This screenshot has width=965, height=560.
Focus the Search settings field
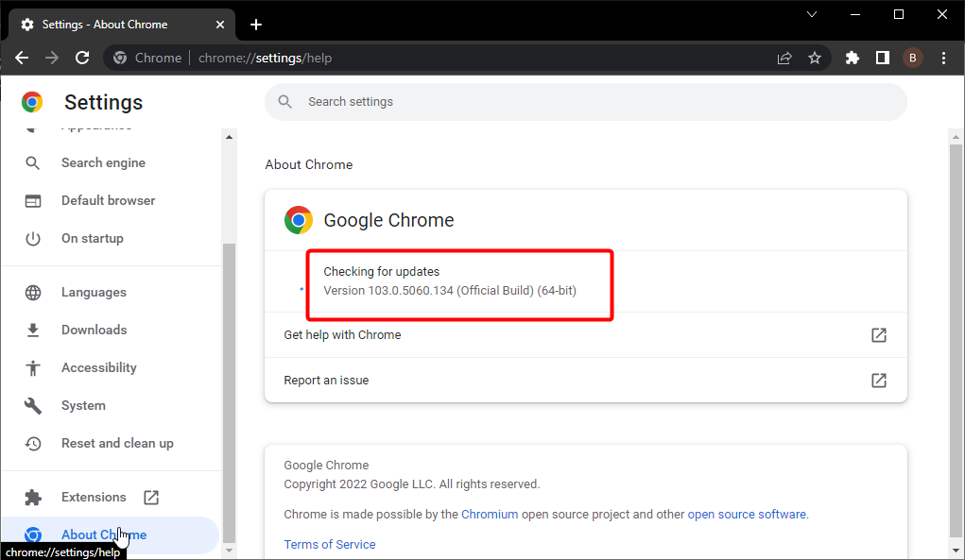pos(585,102)
